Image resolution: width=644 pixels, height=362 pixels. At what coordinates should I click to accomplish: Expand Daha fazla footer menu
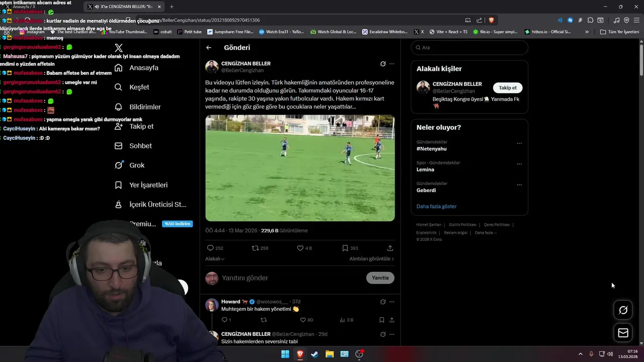click(486, 233)
